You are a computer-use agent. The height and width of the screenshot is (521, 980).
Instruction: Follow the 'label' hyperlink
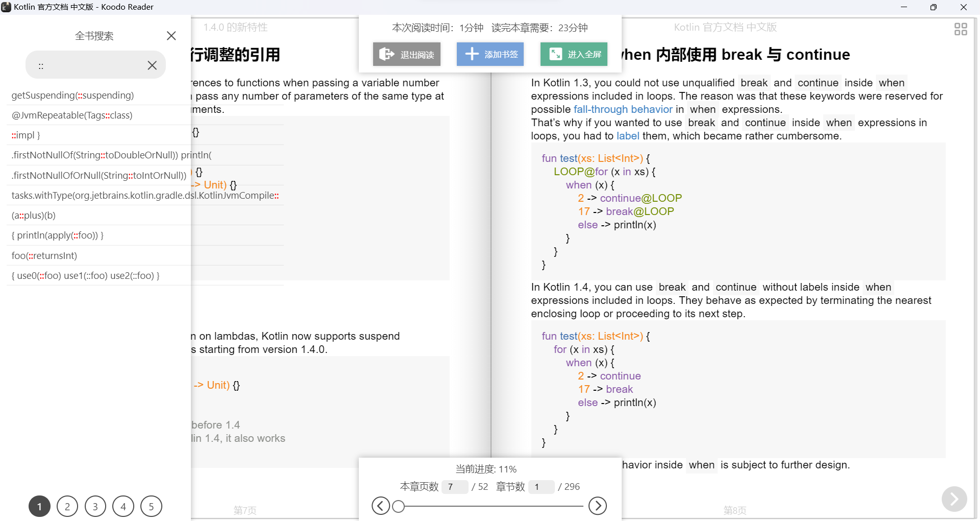[x=628, y=136]
